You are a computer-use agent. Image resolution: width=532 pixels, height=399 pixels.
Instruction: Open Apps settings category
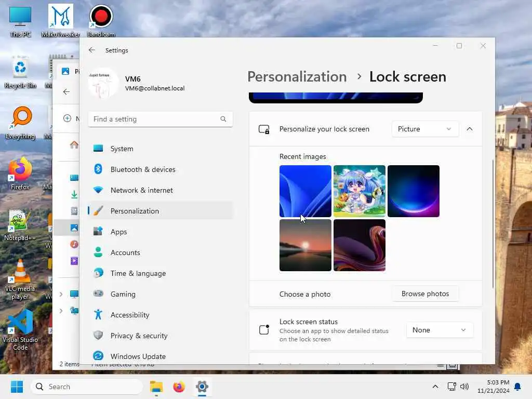161,232
